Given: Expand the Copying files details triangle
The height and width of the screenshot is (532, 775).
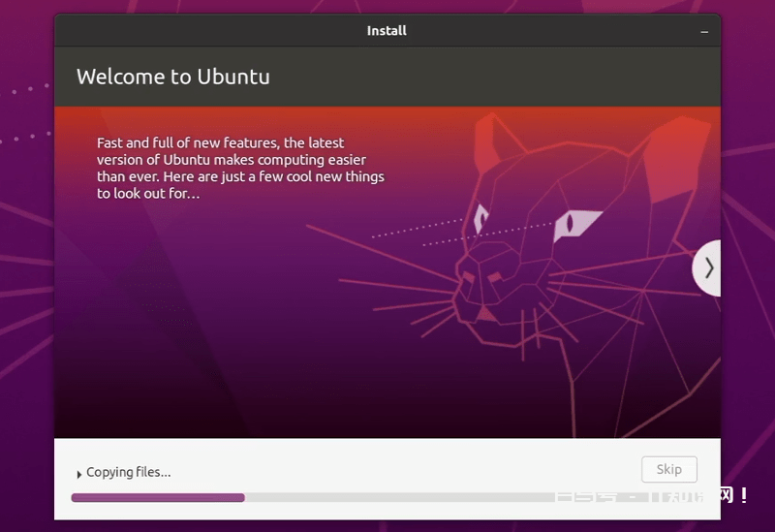Looking at the screenshot, I should (79, 474).
